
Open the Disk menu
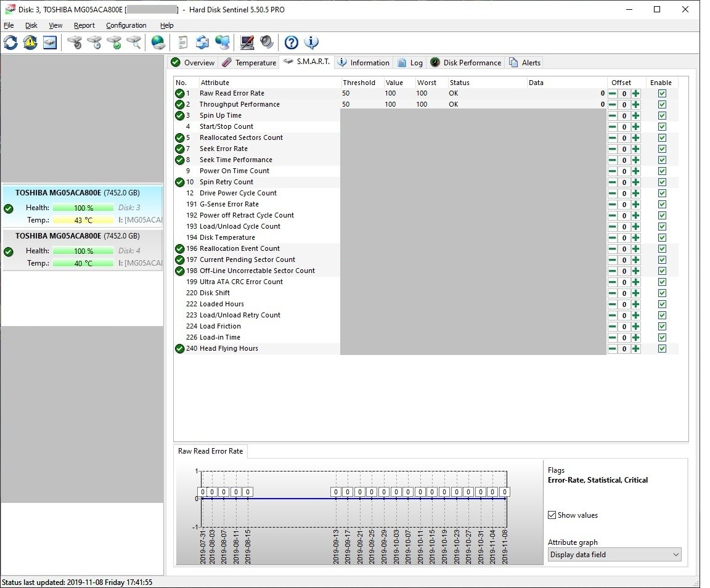click(x=31, y=25)
